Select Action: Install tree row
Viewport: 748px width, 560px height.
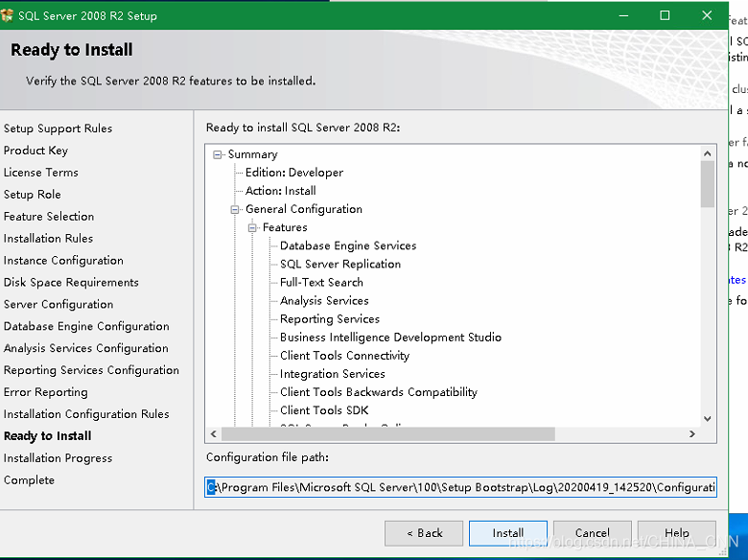coord(280,191)
